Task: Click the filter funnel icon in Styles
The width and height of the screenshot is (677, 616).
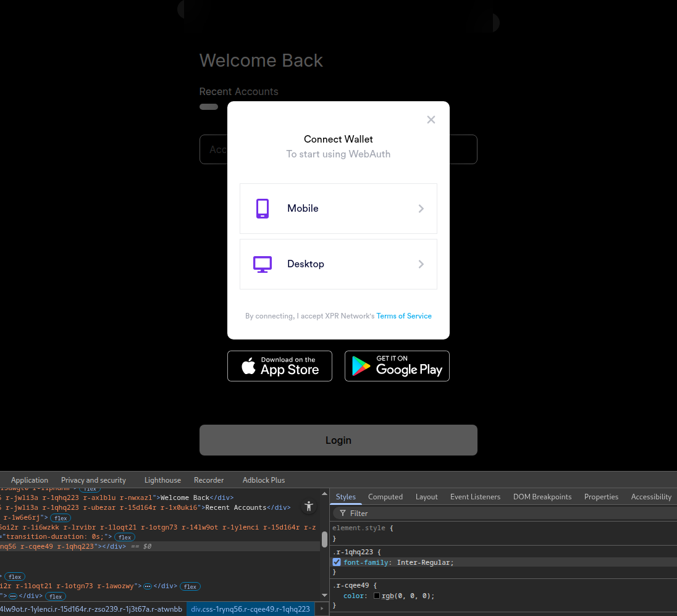Action: click(343, 514)
